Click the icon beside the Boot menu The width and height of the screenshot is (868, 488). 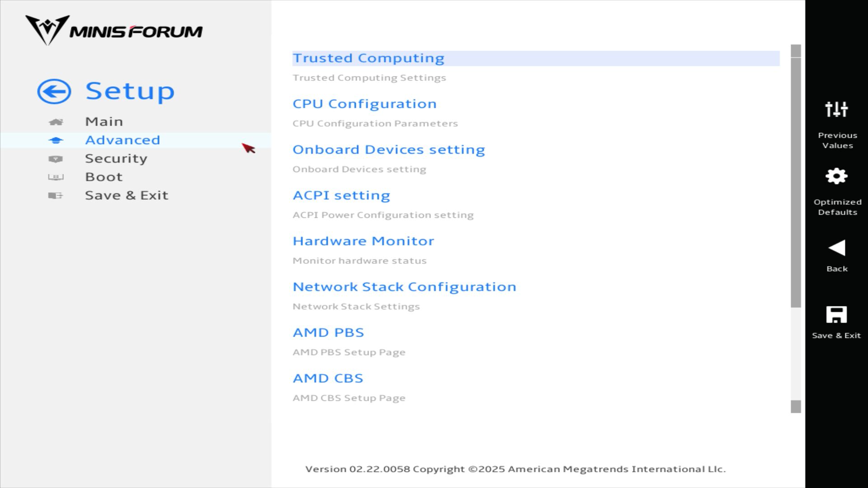click(56, 177)
